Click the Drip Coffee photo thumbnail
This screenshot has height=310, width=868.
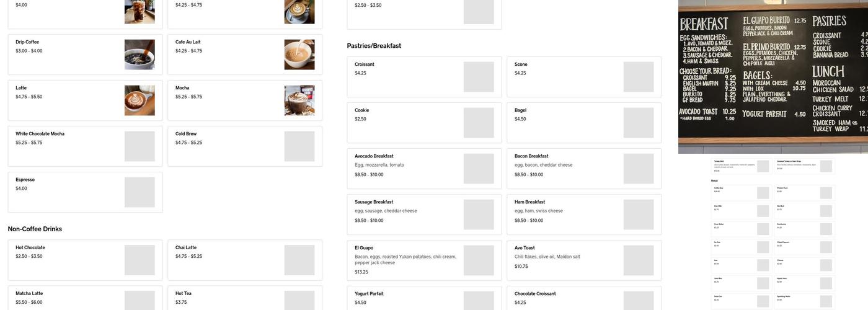(139, 55)
